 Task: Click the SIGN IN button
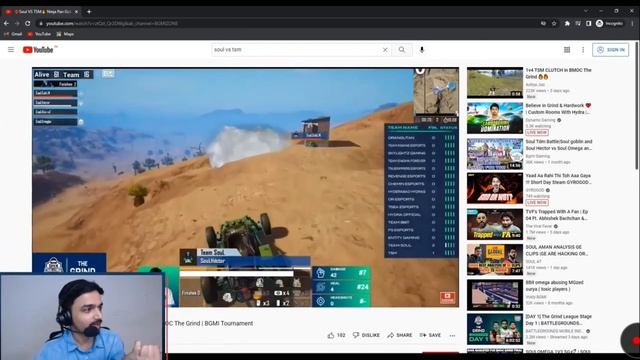click(611, 50)
